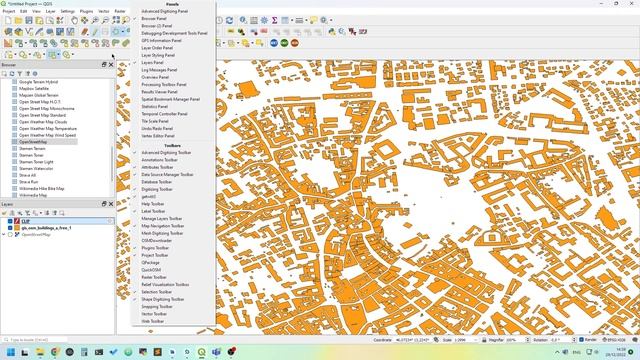
Task: Select the Identify Features tool
Action: [x=243, y=20]
